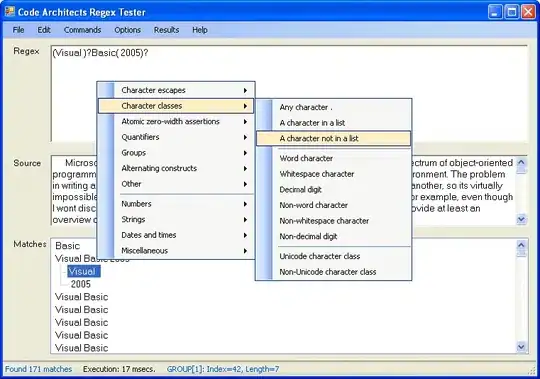540x379 pixels.
Task: Expand the Character escapes submenu
Action: (x=176, y=90)
